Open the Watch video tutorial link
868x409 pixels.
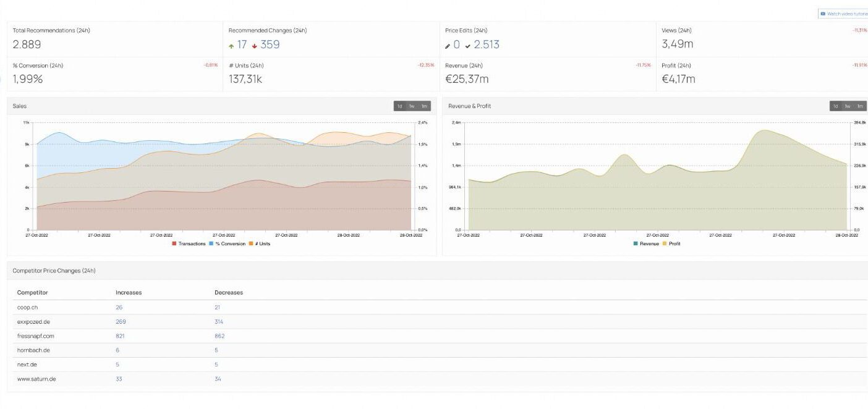point(847,14)
